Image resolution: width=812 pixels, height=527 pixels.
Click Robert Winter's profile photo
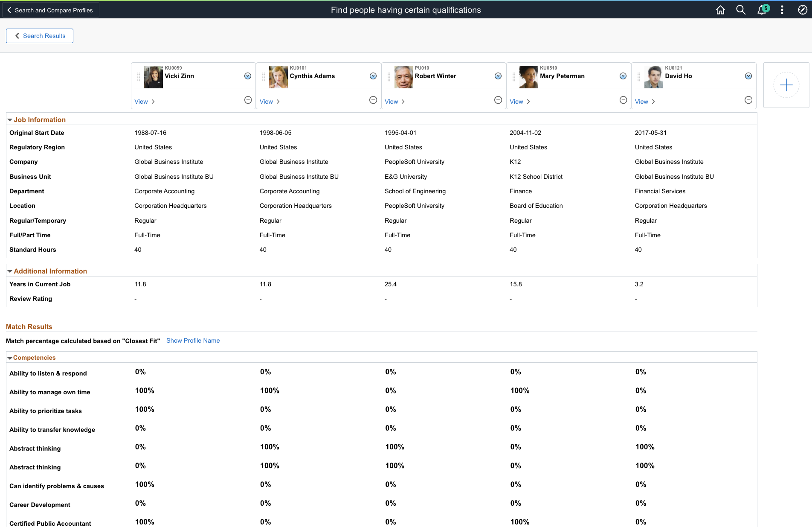404,77
